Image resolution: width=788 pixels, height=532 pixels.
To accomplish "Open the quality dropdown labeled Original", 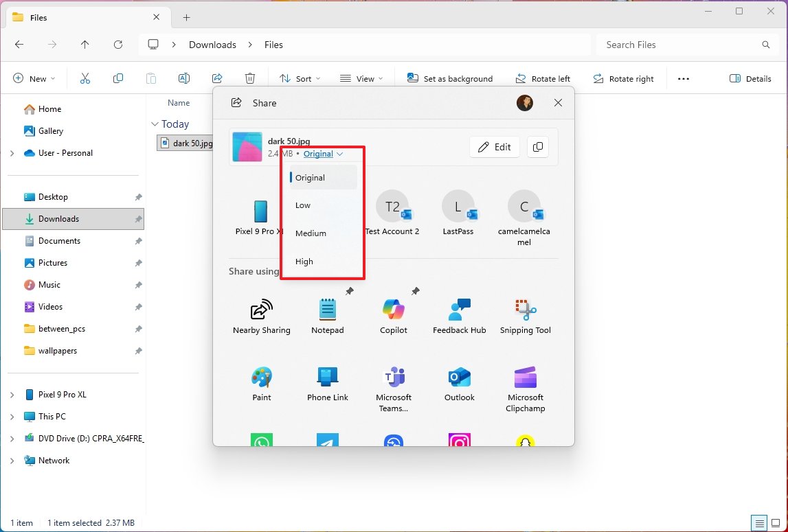I will [323, 154].
